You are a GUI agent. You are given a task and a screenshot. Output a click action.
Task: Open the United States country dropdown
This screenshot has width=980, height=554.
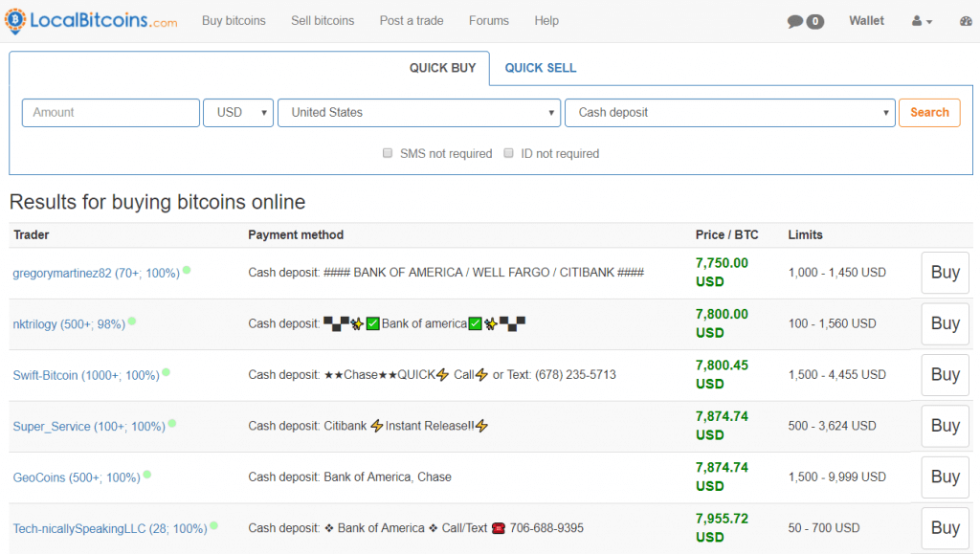(419, 113)
